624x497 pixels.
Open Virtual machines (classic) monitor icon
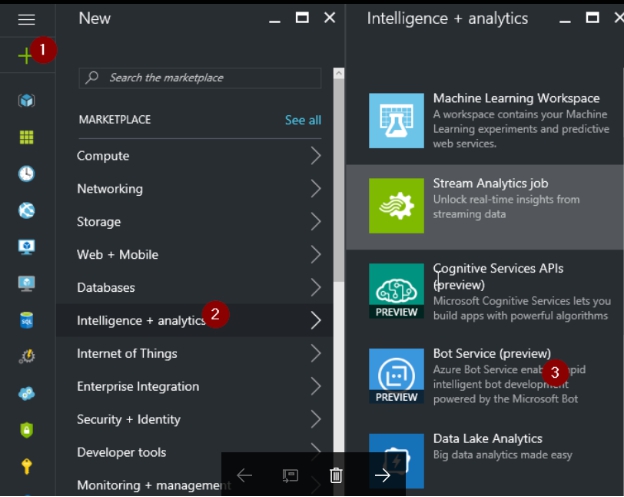tap(26, 247)
